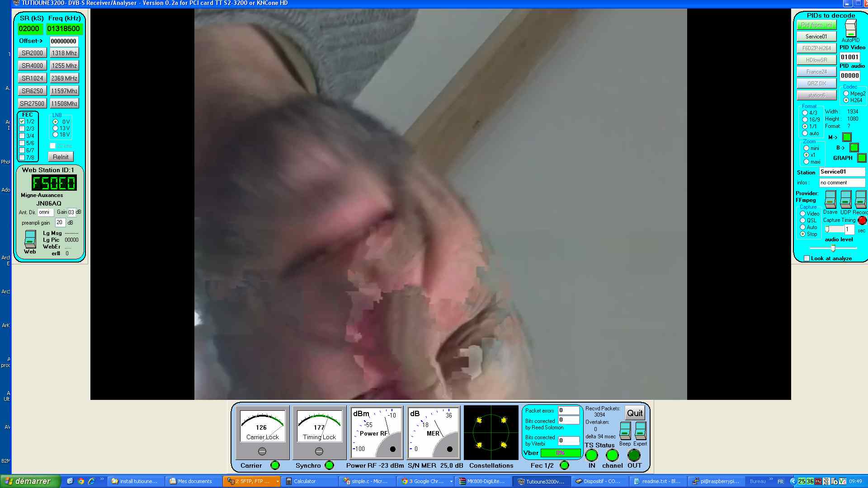This screenshot has width=868, height=488.
Task: Select the Service01 PID preset
Action: [816, 37]
